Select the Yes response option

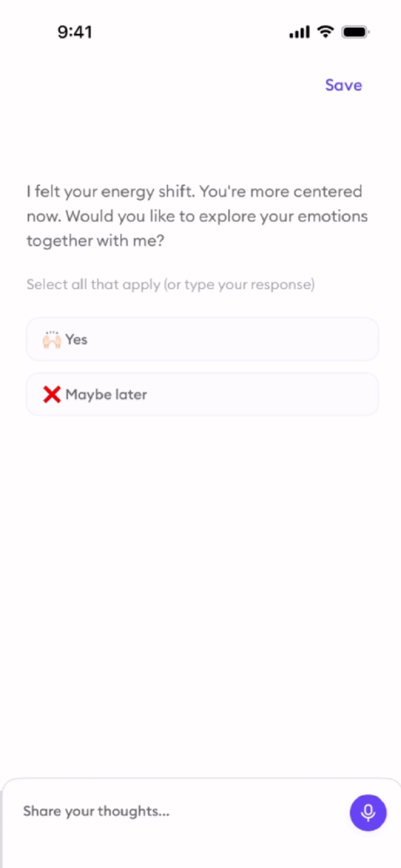tap(202, 339)
